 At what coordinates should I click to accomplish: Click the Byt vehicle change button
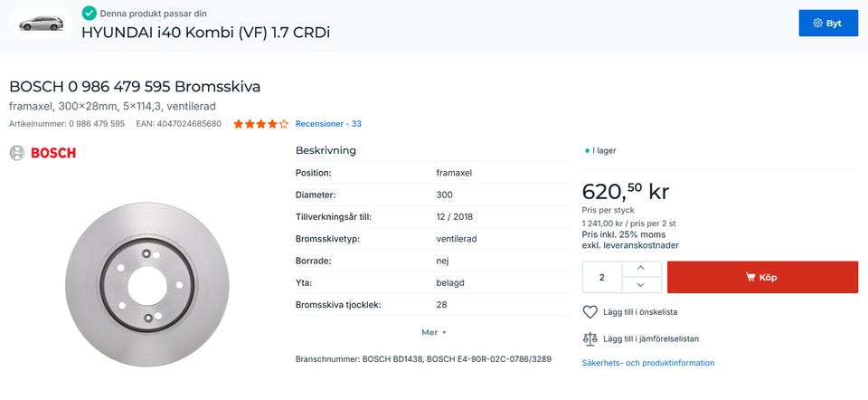(827, 23)
